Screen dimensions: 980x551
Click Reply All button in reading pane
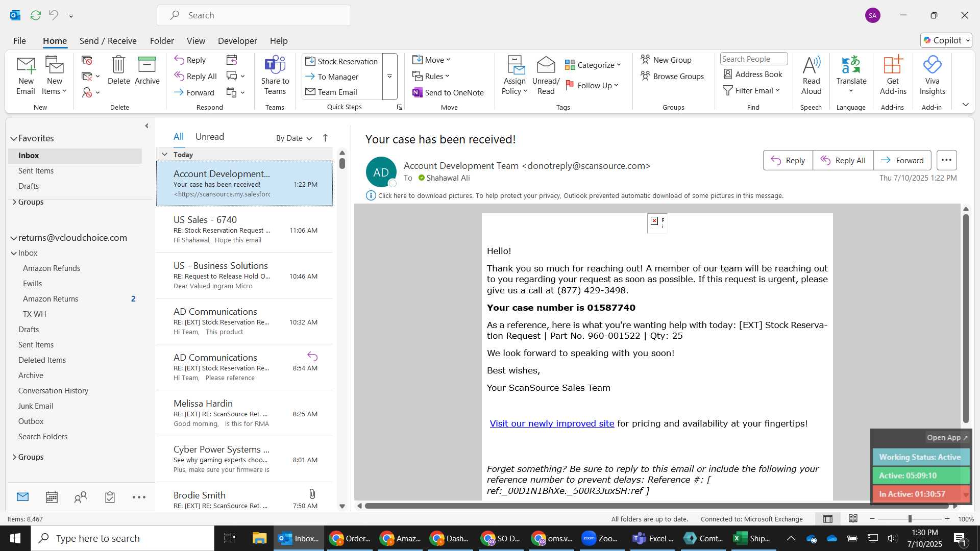[843, 160]
